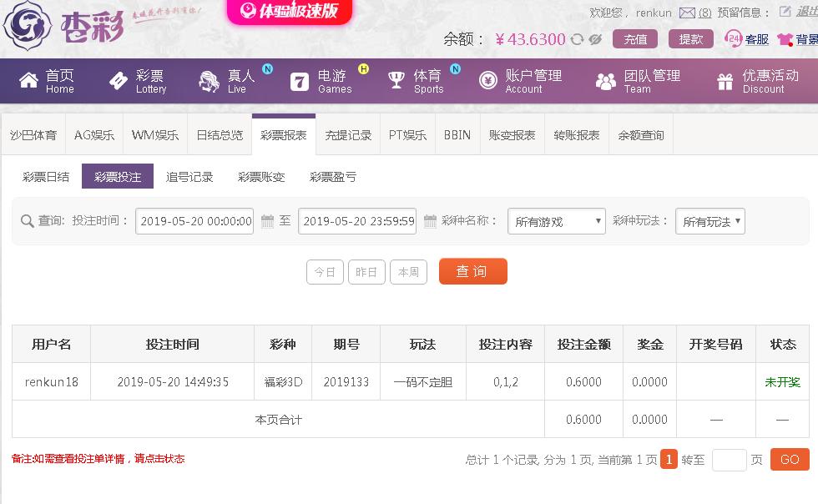Click the edit reserved-info icon
Viewport: 818px width, 504px height.
pos(785,12)
